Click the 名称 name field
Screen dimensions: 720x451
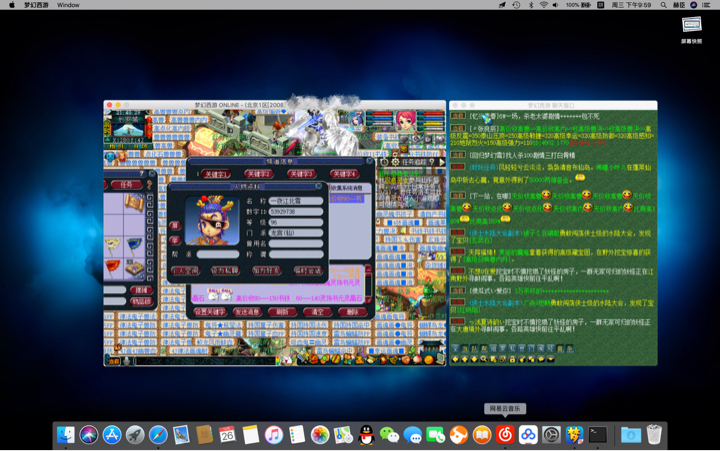(296, 201)
